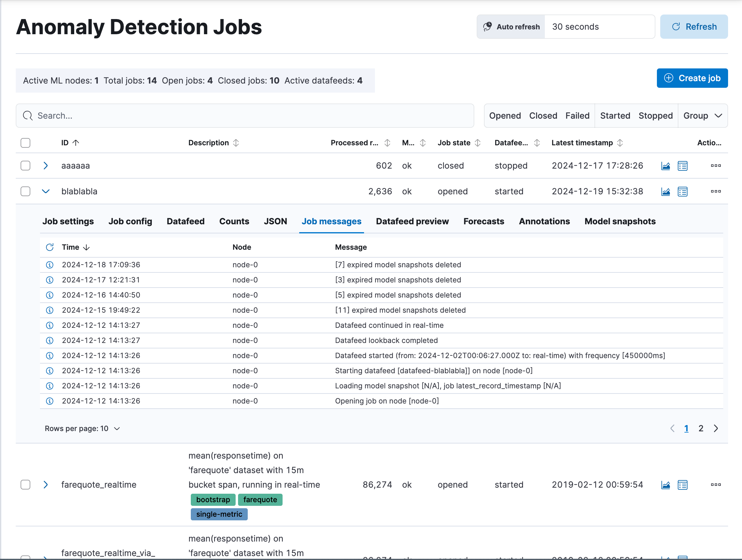Click info icon for 2024-12-17 12:21:31 message

point(50,280)
